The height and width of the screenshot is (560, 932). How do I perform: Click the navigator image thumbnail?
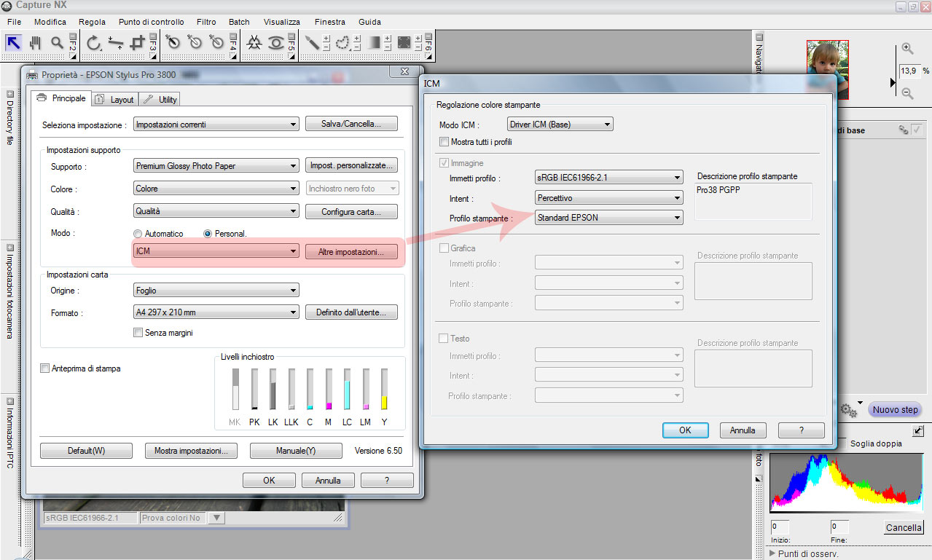827,69
